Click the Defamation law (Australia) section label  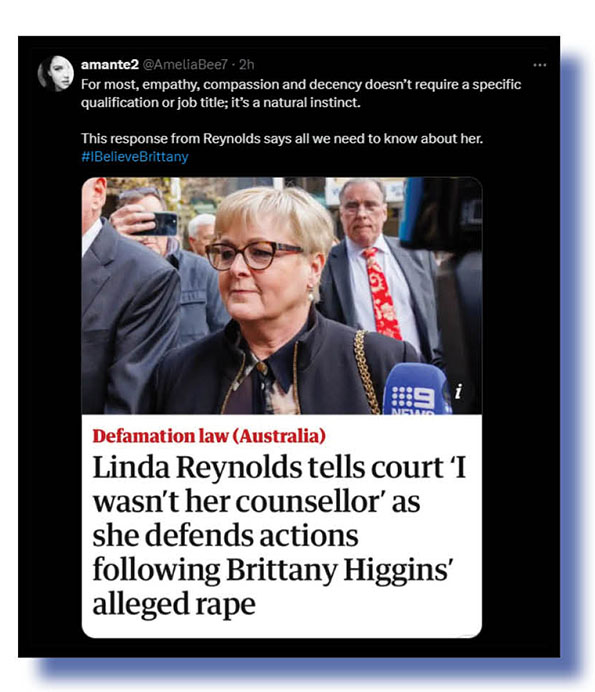point(209,436)
